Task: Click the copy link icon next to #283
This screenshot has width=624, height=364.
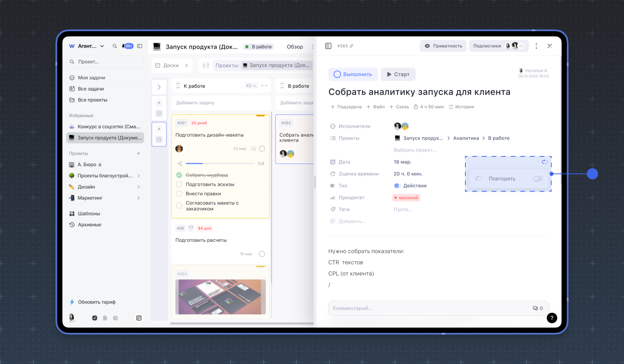Action: 351,46
